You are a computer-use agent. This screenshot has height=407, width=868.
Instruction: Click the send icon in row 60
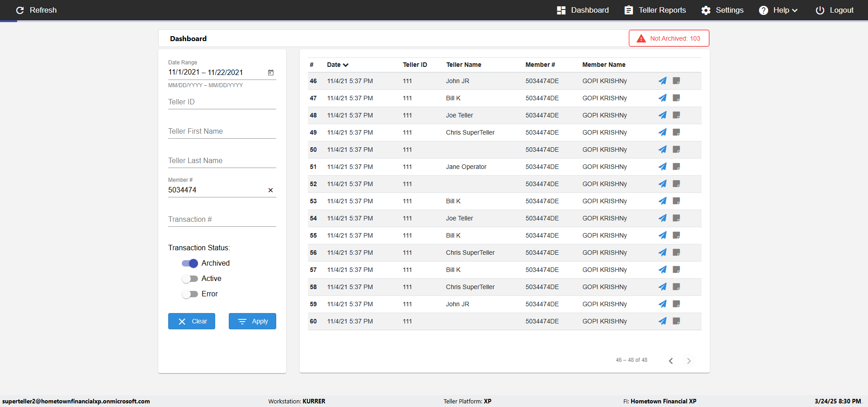[662, 321]
